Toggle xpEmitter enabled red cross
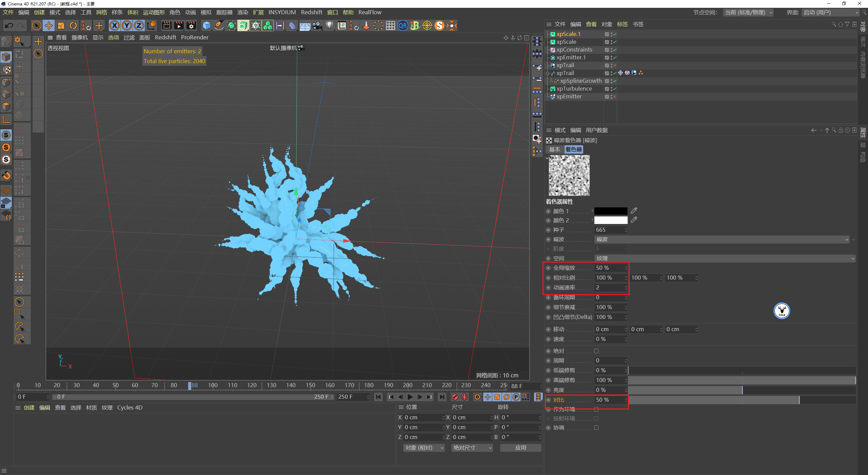This screenshot has height=475, width=868. [614, 97]
